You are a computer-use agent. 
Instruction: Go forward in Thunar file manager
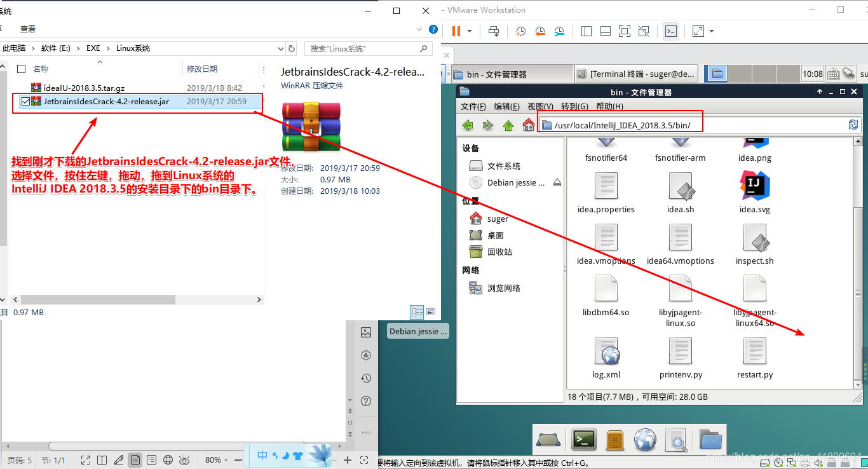488,125
